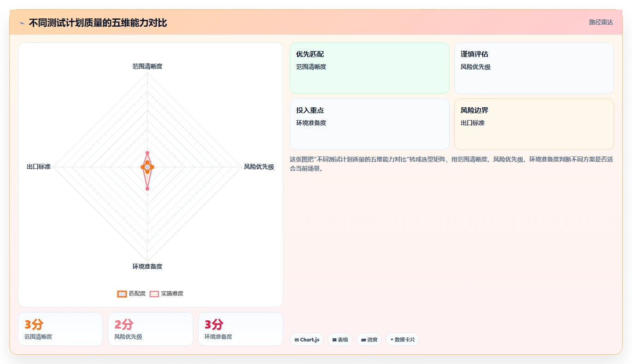
Task: Click the 出口标准 radar axis label
Action: point(39,167)
